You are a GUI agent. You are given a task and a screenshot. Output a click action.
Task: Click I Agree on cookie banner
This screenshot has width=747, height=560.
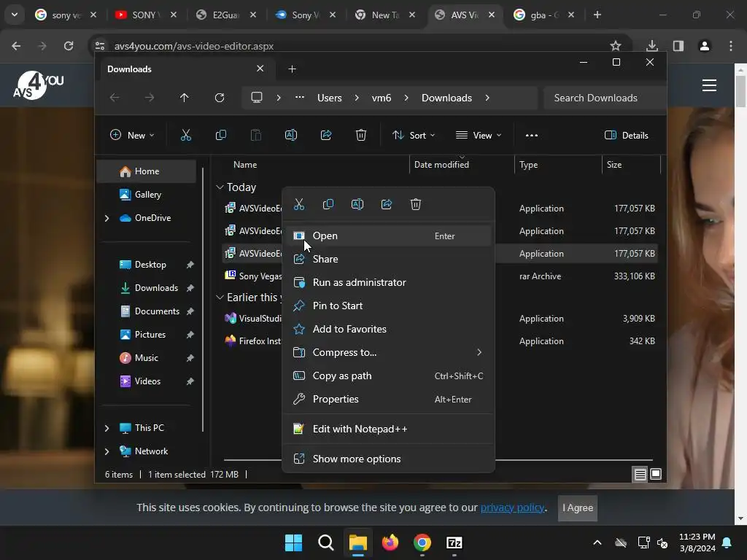pos(578,507)
